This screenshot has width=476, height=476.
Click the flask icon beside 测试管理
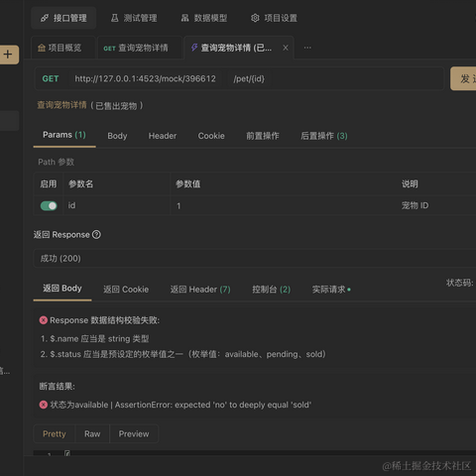point(115,18)
